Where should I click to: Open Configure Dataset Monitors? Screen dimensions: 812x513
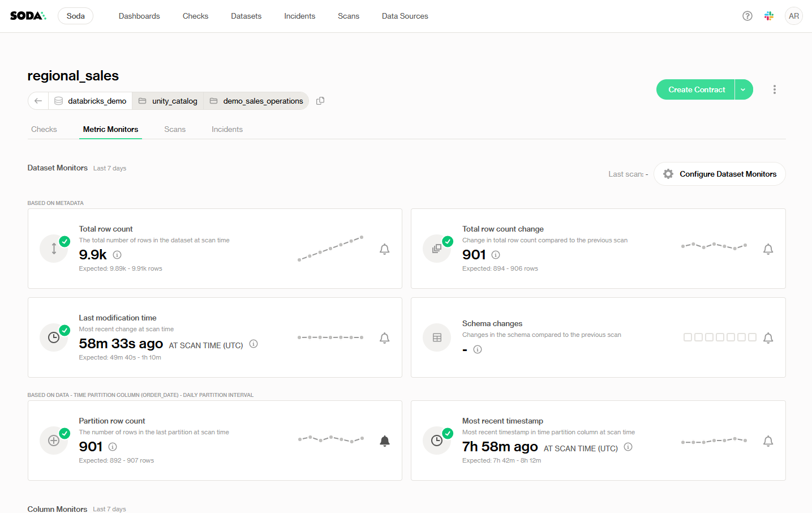720,174
